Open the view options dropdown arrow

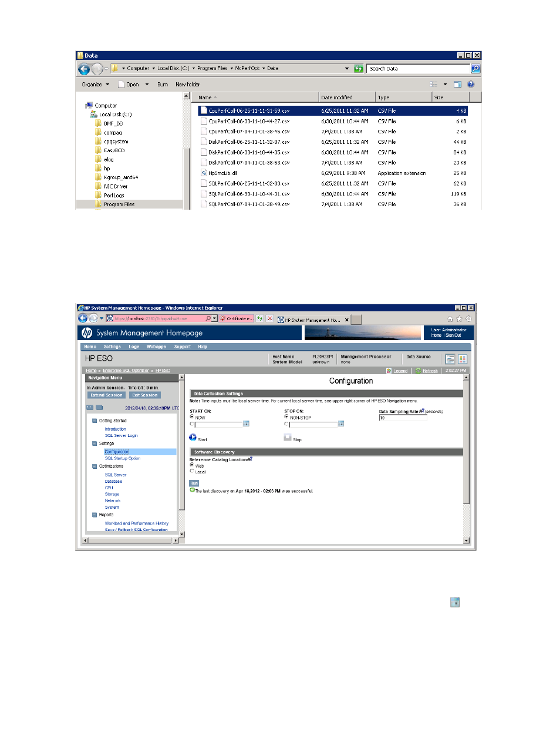[x=445, y=85]
